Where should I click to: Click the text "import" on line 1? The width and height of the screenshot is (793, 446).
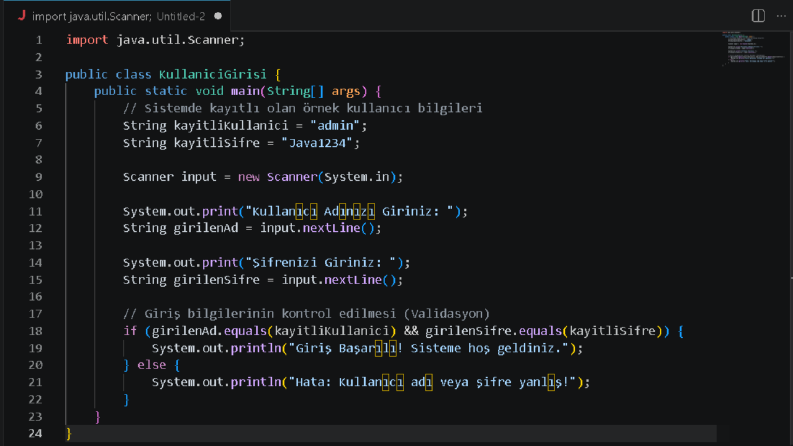coord(87,40)
